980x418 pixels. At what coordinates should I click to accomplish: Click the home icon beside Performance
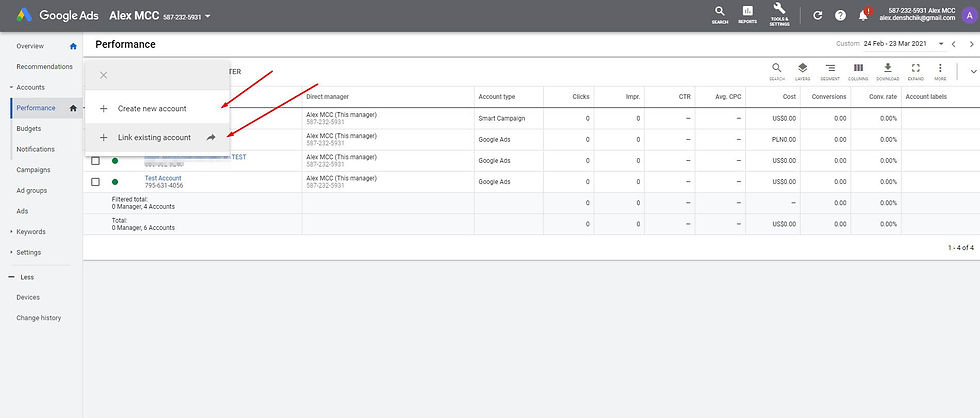(x=73, y=108)
